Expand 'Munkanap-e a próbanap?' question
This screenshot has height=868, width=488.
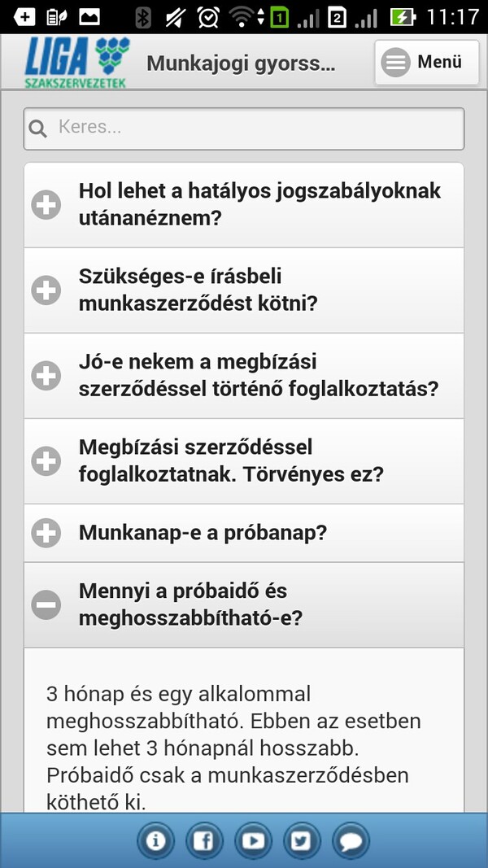(x=46, y=533)
